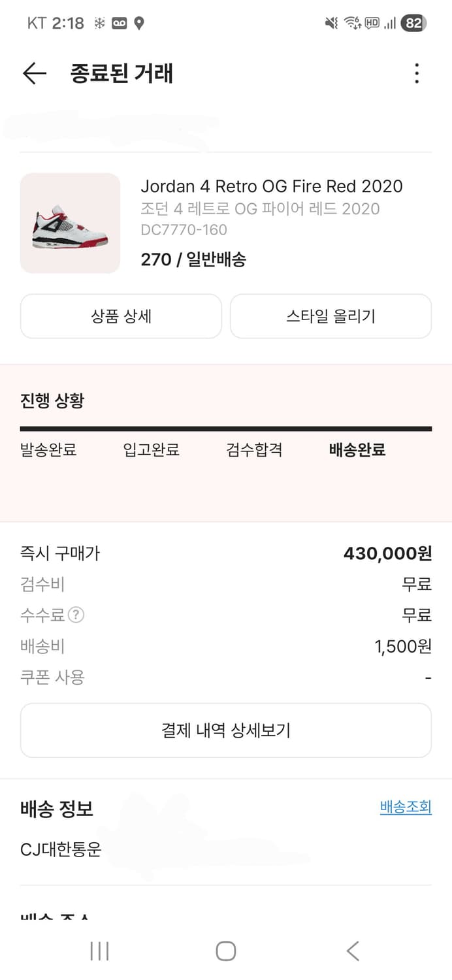
Task: Tap the 수수료 question mark help icon
Action: click(74, 615)
